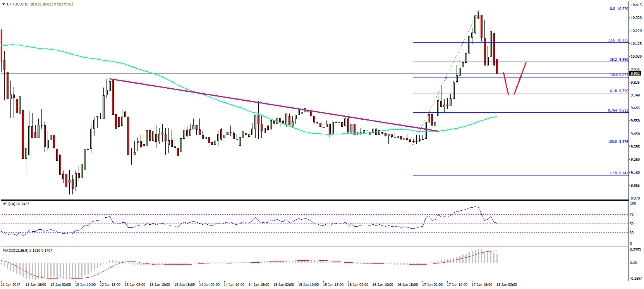The image size is (644, 289).
Task: Select the 9.740 price scale value
Action: click(635, 95)
